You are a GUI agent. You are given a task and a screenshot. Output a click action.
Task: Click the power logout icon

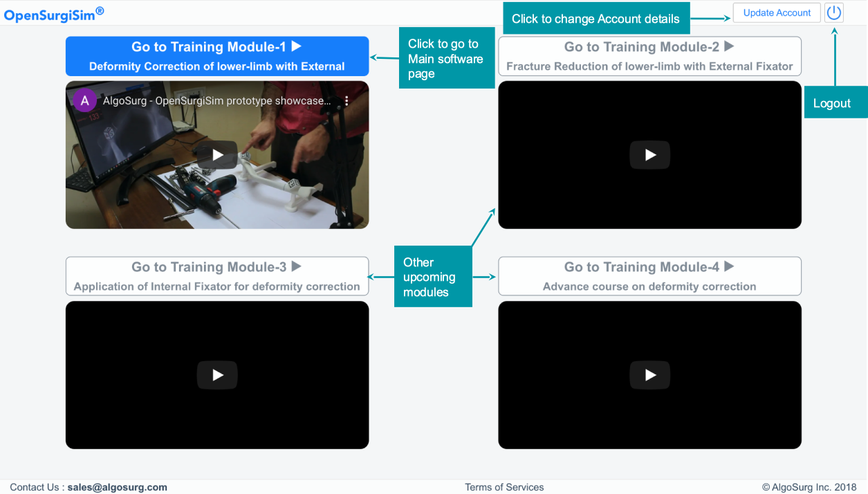[834, 13]
